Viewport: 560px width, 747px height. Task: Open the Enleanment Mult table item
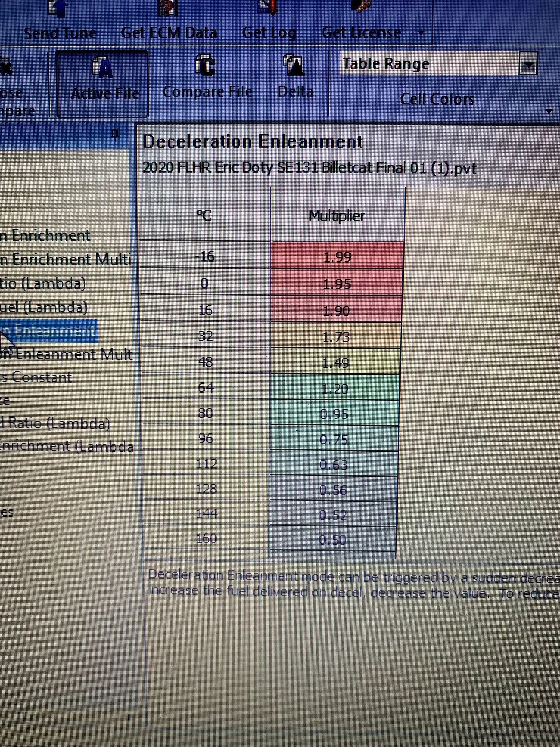[x=67, y=354]
